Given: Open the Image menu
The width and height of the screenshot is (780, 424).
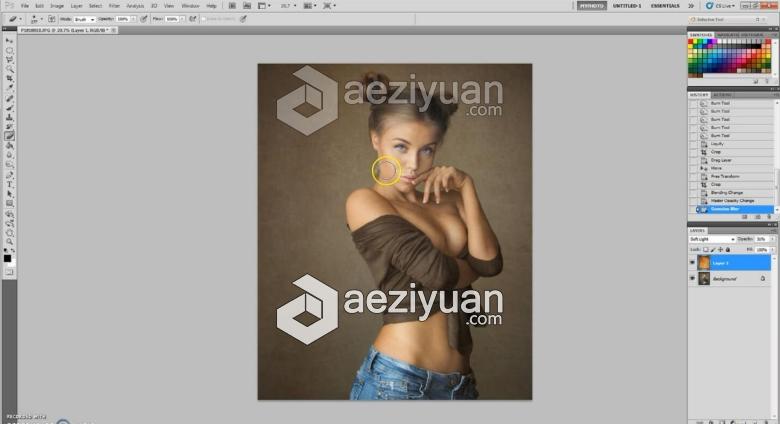Looking at the screenshot, I should point(57,6).
